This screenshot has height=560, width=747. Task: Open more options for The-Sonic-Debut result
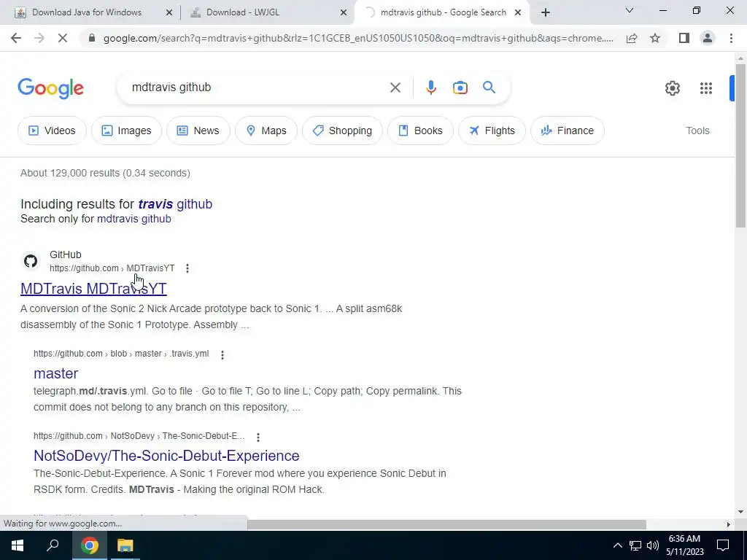(258, 437)
